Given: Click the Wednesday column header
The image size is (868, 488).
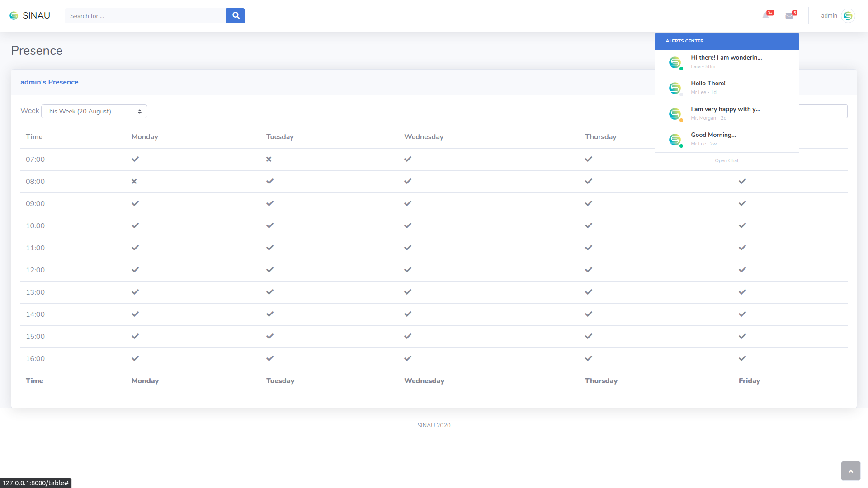Looking at the screenshot, I should tap(424, 137).
